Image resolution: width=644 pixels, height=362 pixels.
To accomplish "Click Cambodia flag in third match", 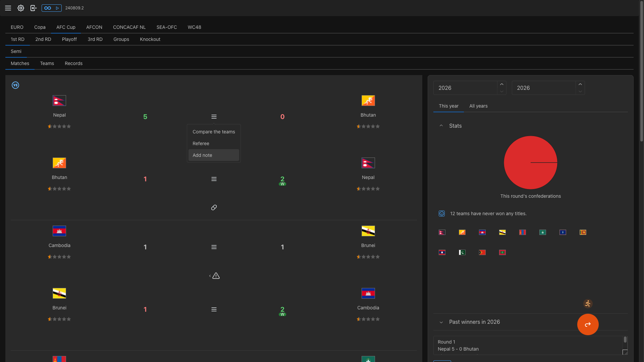I will coord(59,231).
